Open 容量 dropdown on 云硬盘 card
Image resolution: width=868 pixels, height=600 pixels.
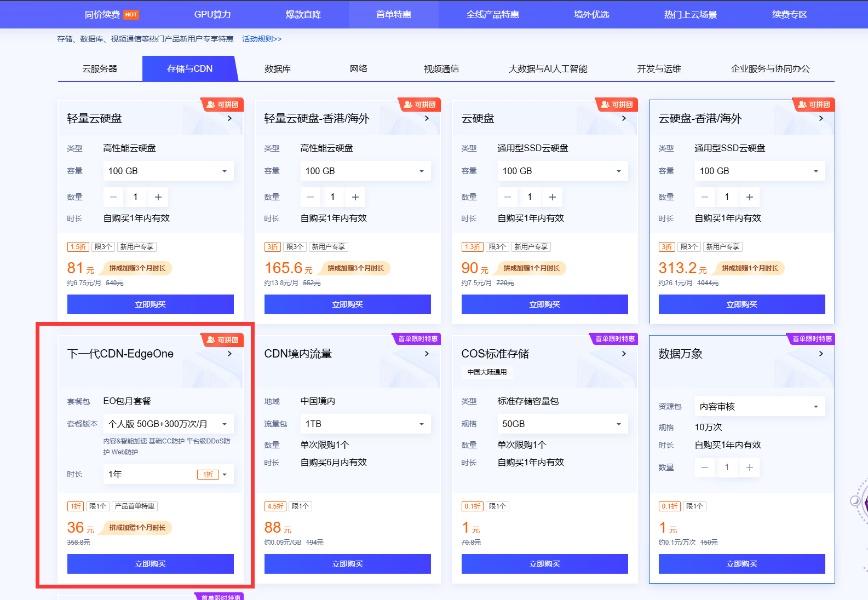point(563,171)
